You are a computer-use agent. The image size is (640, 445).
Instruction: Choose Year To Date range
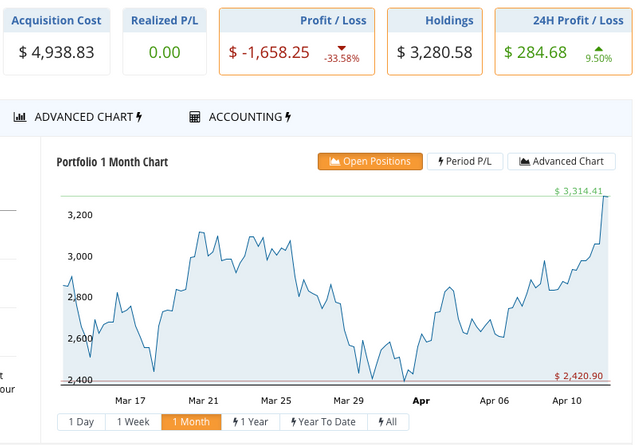[323, 422]
